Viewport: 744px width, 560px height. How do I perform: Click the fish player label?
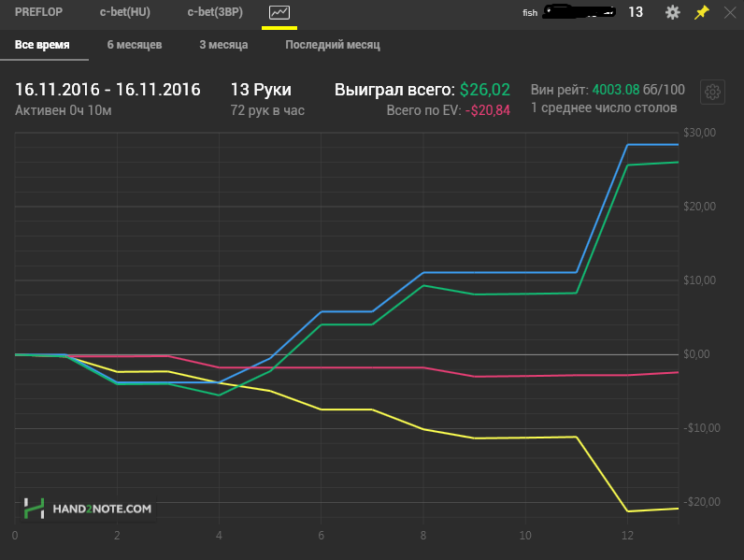(x=530, y=13)
